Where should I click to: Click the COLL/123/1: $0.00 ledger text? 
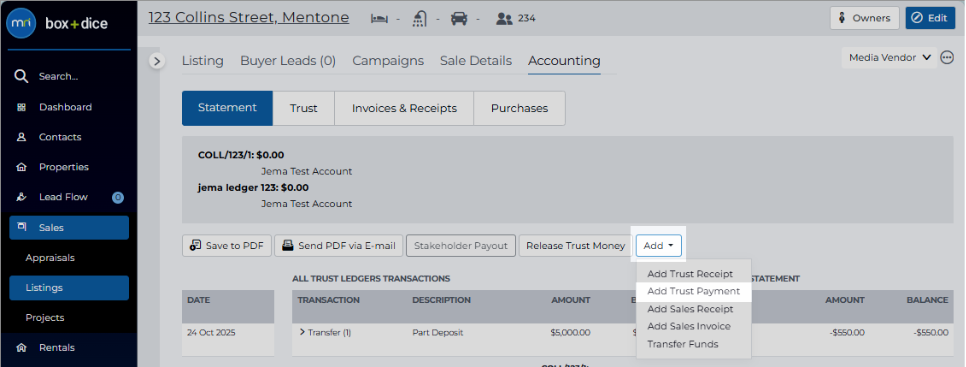tap(241, 155)
